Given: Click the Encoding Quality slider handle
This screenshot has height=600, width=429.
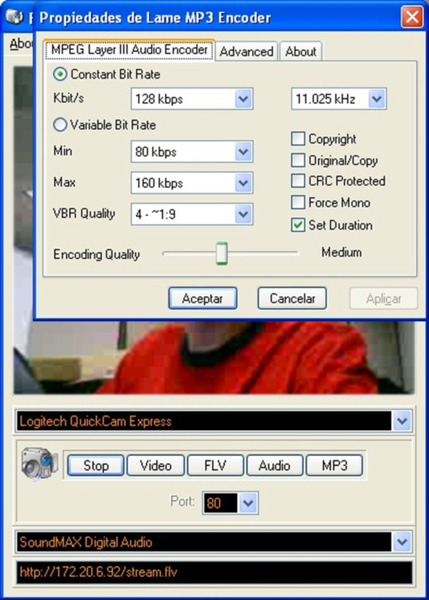Looking at the screenshot, I should pos(222,253).
